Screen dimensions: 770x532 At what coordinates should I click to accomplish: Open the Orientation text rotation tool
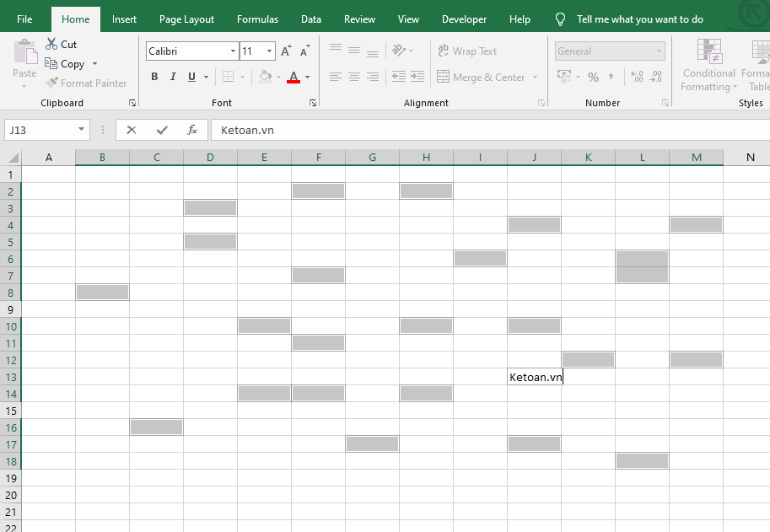point(399,51)
